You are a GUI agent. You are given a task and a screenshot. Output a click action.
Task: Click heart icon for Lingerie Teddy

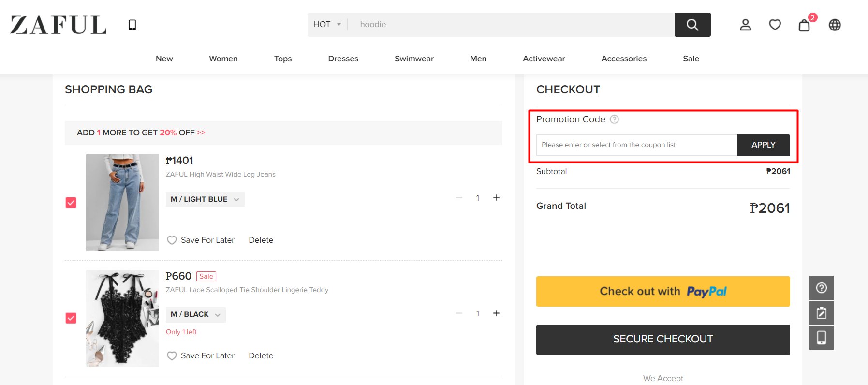(172, 355)
